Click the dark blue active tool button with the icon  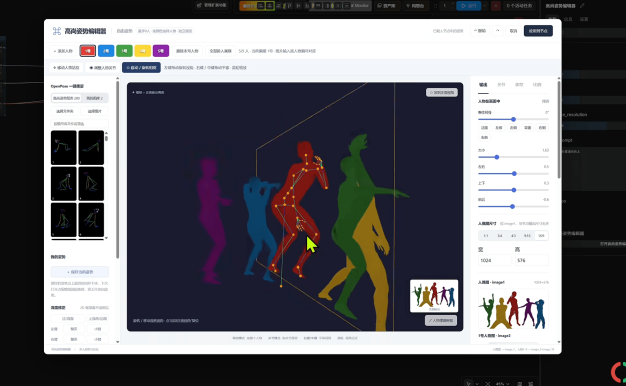[x=141, y=67]
